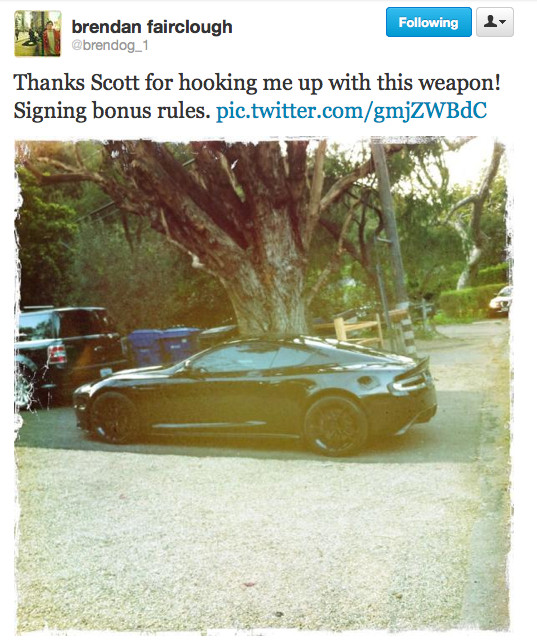Enlarge the attached car photo

[x=263, y=385]
